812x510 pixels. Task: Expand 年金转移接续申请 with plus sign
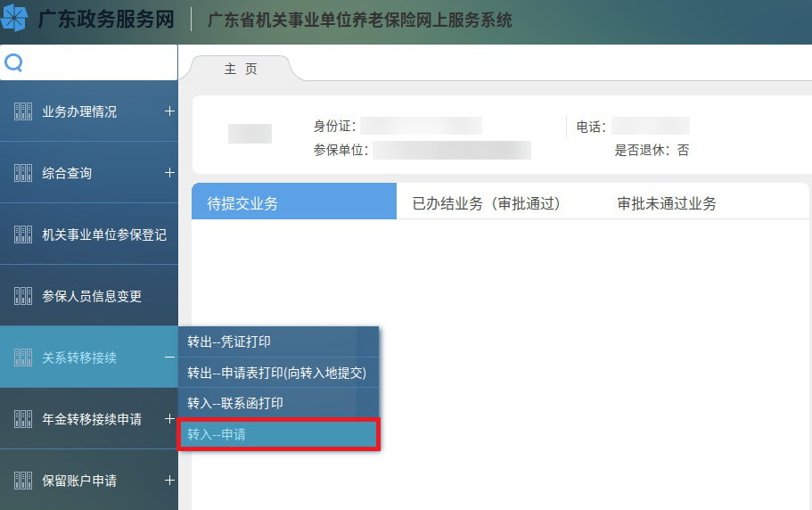point(169,419)
